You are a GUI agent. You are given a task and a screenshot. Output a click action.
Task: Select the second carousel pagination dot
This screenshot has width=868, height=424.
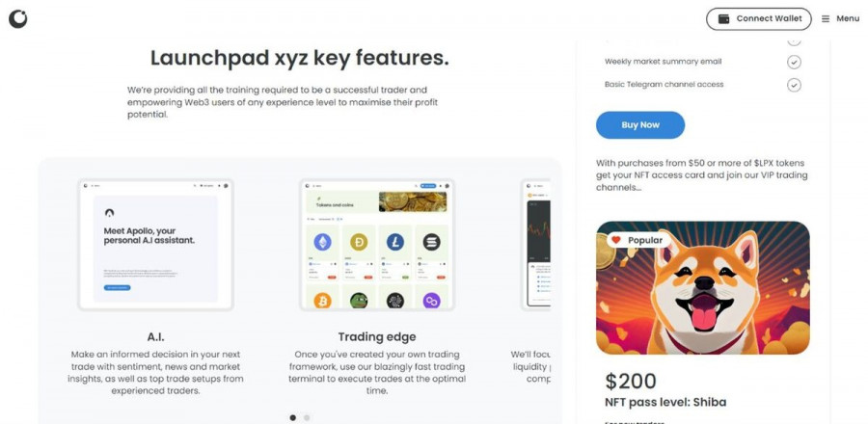(307, 417)
